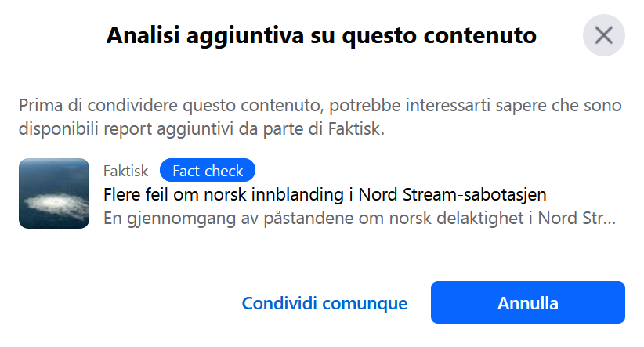
Task: Click the dark sea area of the thumbnail
Action: [x=54, y=172]
